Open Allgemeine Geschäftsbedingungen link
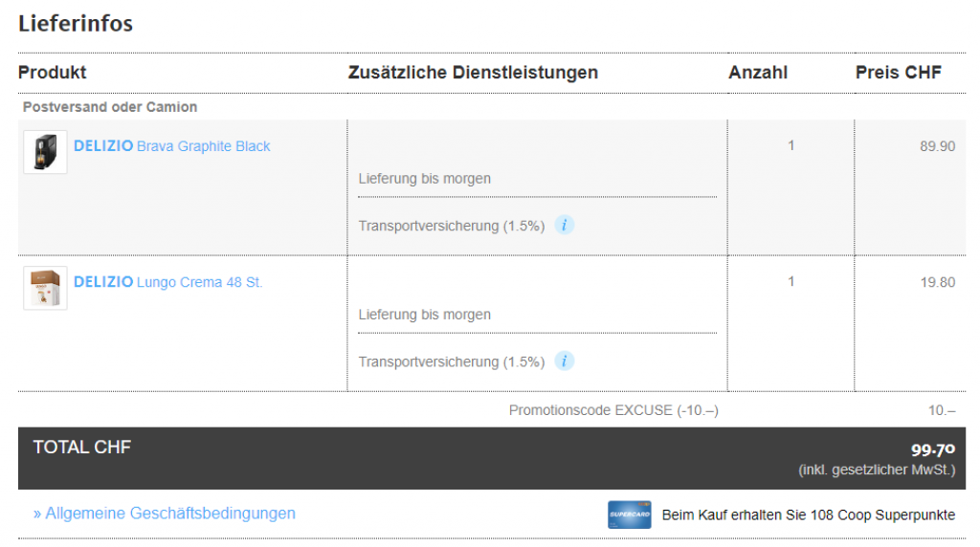This screenshot has height=547, width=980. (x=165, y=514)
